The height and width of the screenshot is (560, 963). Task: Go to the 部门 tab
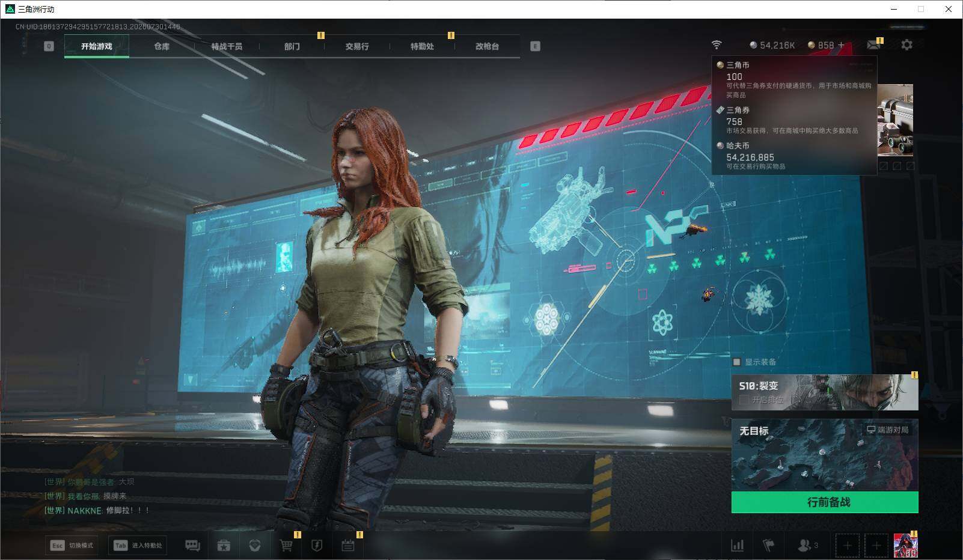coord(292,46)
